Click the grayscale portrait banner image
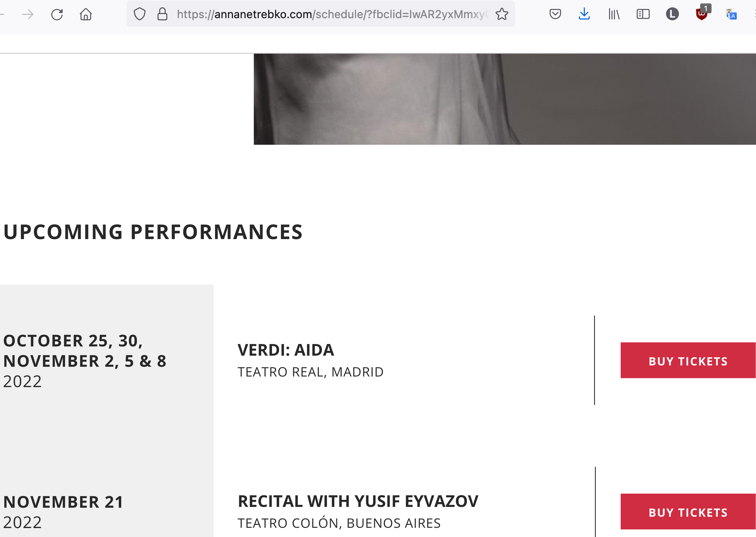This screenshot has height=537, width=756. point(504,99)
